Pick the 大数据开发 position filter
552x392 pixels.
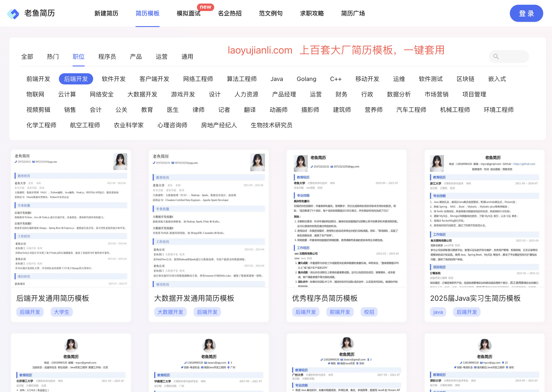click(142, 94)
